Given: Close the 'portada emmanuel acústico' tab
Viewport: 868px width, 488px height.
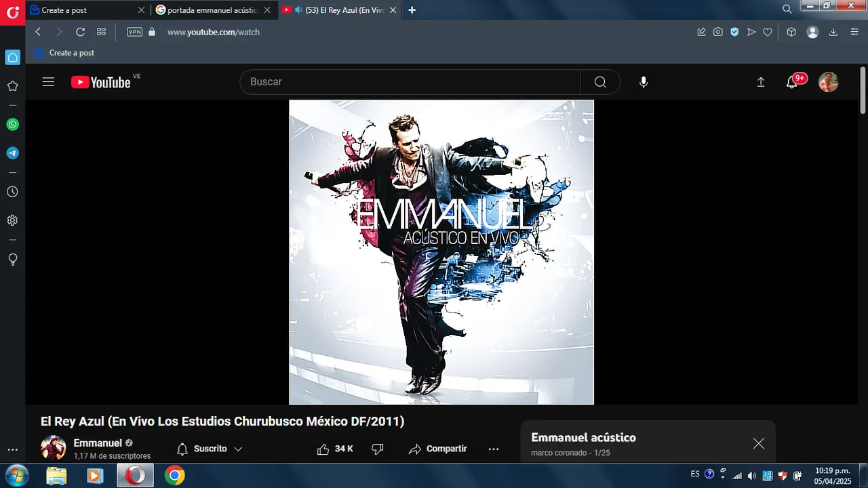Looking at the screenshot, I should 267,10.
